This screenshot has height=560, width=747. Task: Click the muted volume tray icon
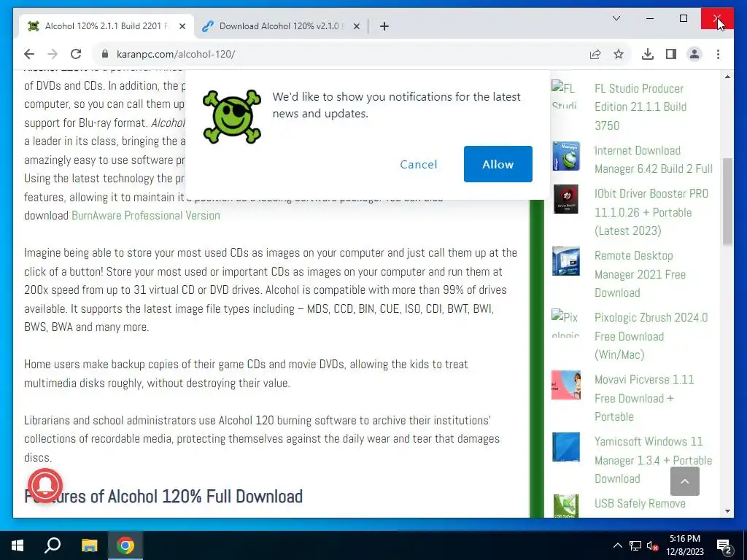pos(653,545)
